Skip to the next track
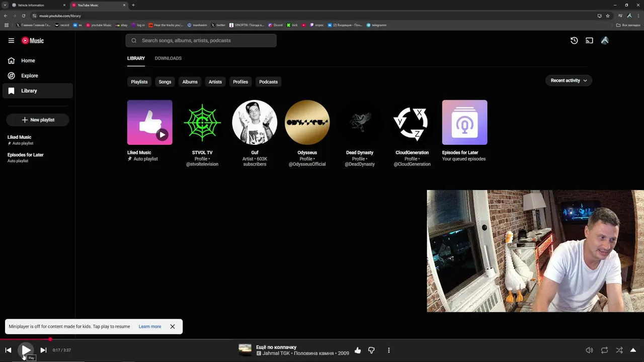Image resolution: width=644 pixels, height=362 pixels. point(43,350)
